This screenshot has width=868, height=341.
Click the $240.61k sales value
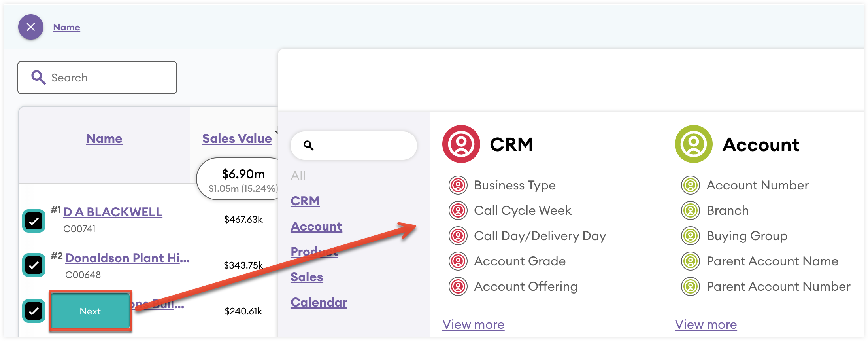pos(243,311)
